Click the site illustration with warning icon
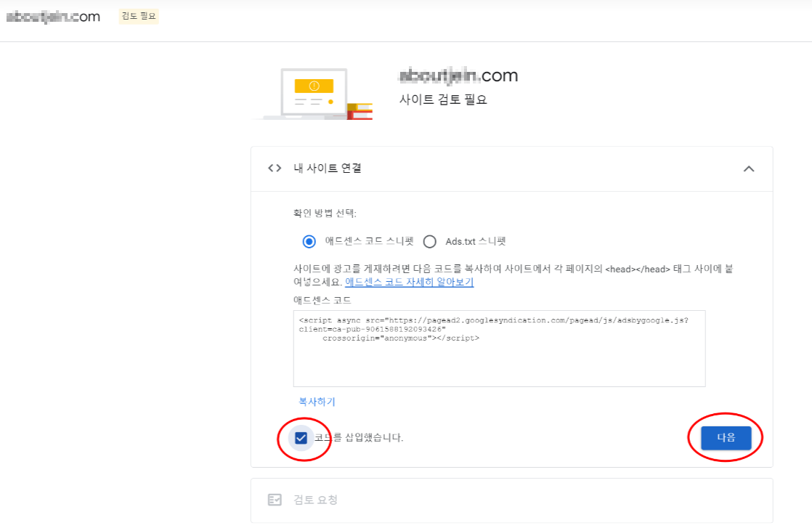 [x=312, y=94]
